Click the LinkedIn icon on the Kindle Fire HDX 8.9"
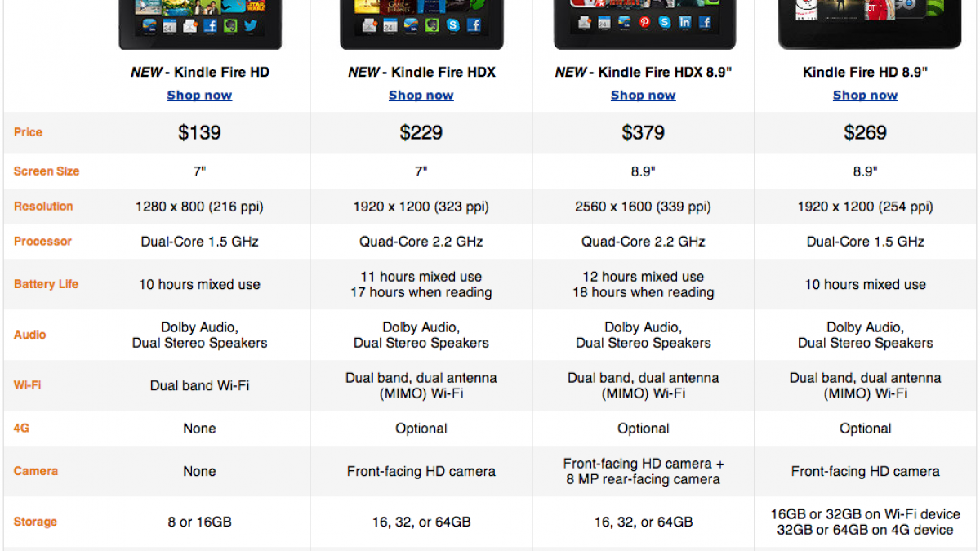The height and width of the screenshot is (551, 980). 684,23
